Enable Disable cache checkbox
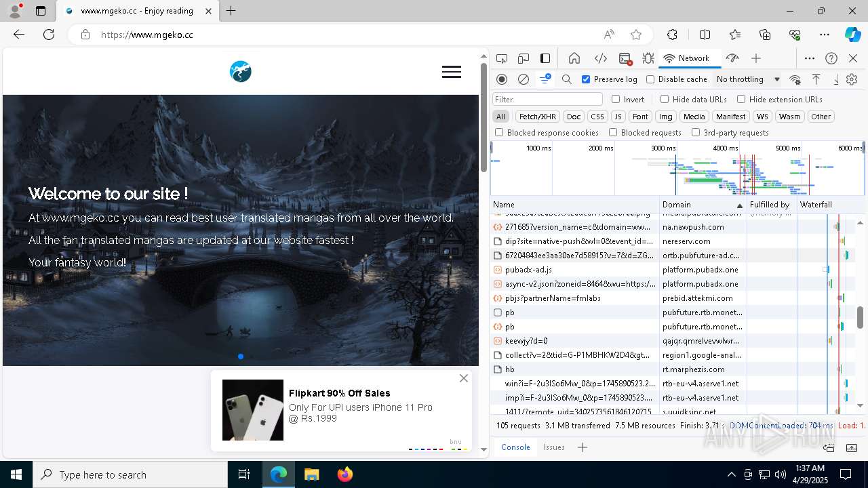 [650, 79]
